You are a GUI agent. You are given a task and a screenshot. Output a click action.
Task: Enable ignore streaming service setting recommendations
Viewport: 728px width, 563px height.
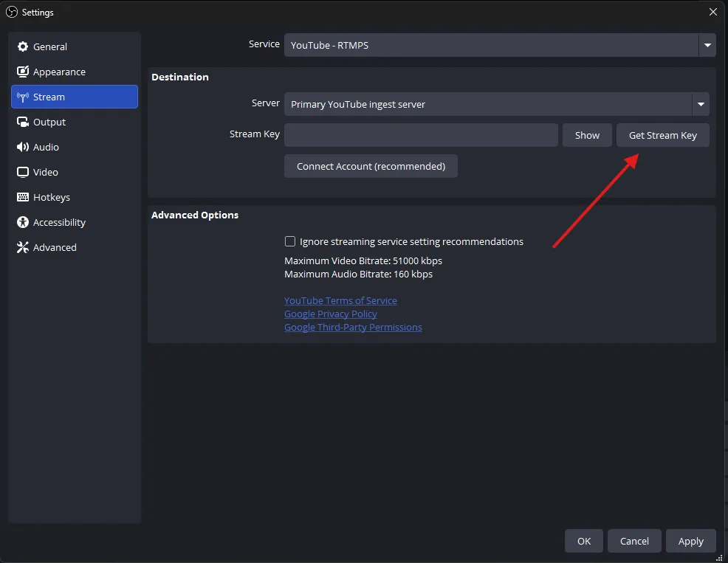click(x=290, y=241)
